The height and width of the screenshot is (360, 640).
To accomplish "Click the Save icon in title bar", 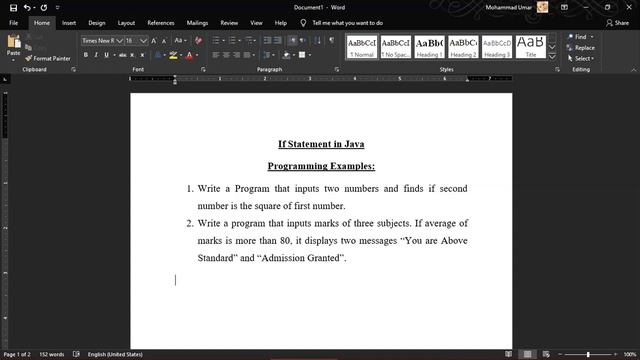I will point(13,7).
